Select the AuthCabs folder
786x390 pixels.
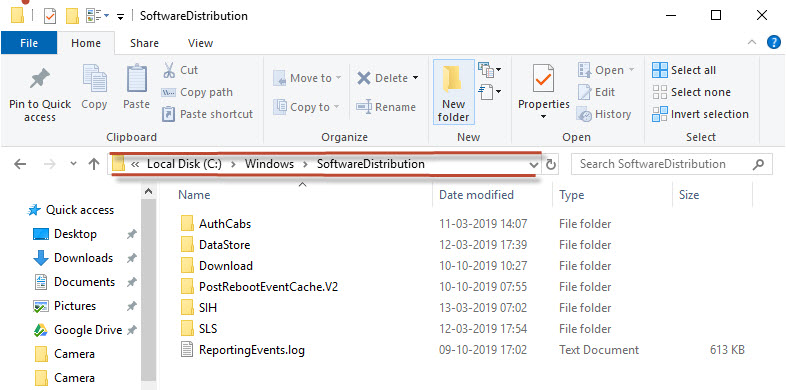(x=216, y=224)
